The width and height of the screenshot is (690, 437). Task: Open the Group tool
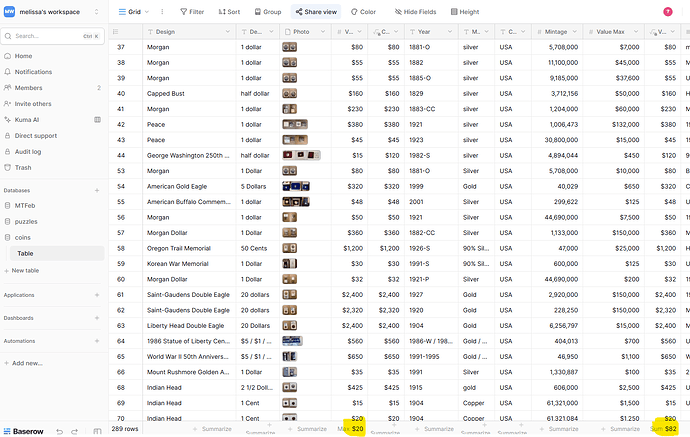(268, 12)
